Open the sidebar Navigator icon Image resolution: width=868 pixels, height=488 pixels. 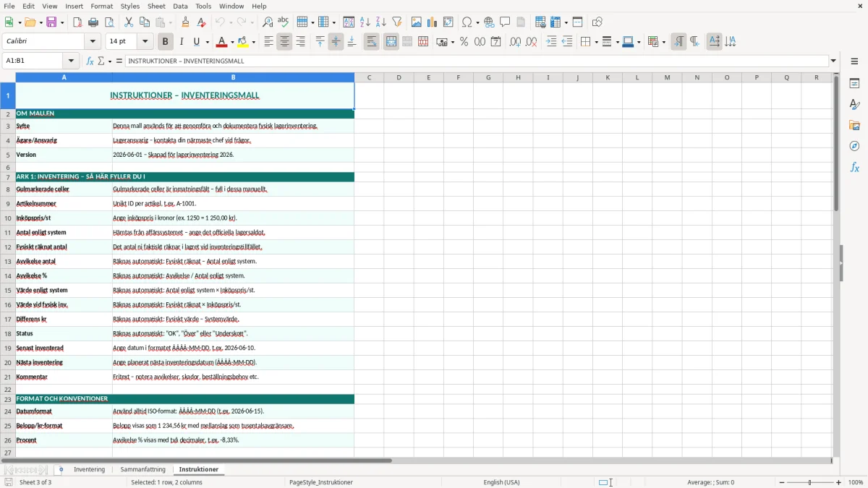(x=854, y=146)
